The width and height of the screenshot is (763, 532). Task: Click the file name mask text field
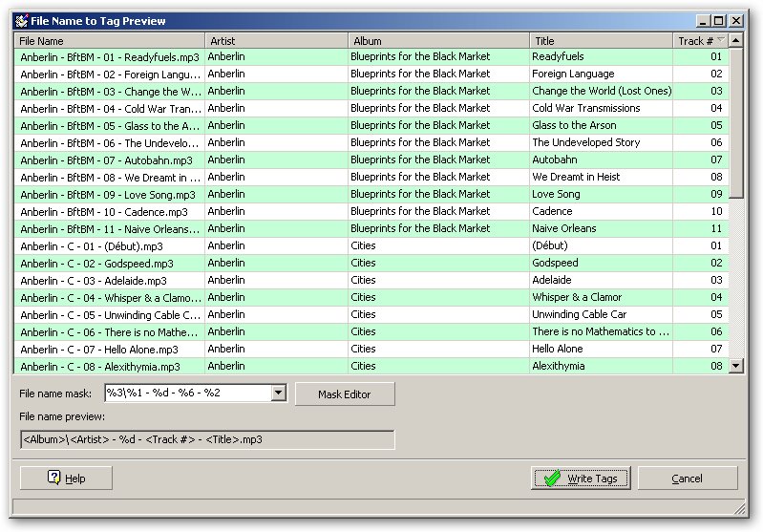tap(187, 394)
